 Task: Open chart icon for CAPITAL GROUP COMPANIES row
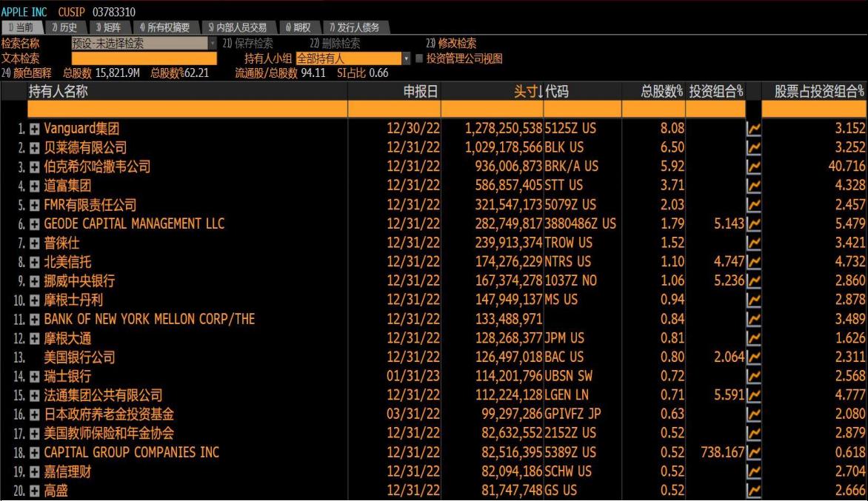tap(753, 452)
